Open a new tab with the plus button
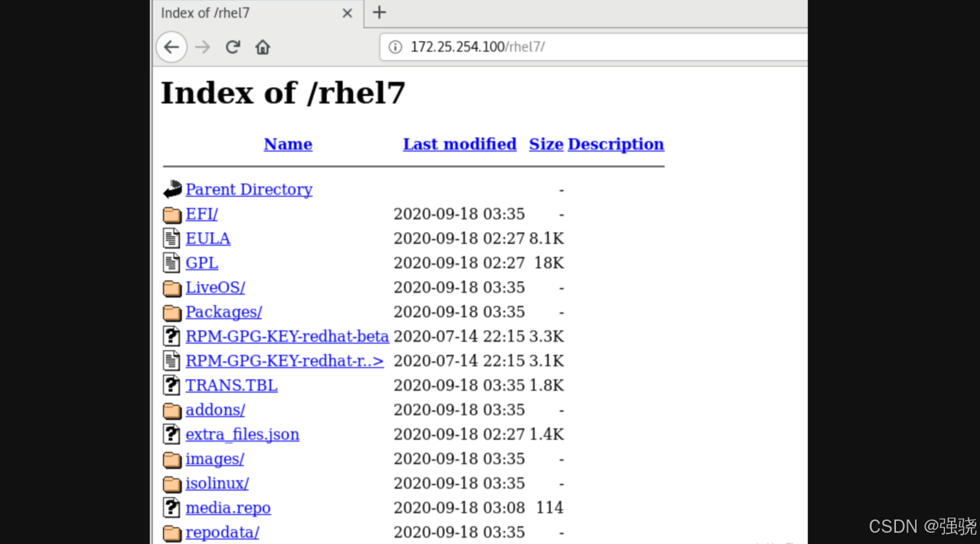 point(378,13)
